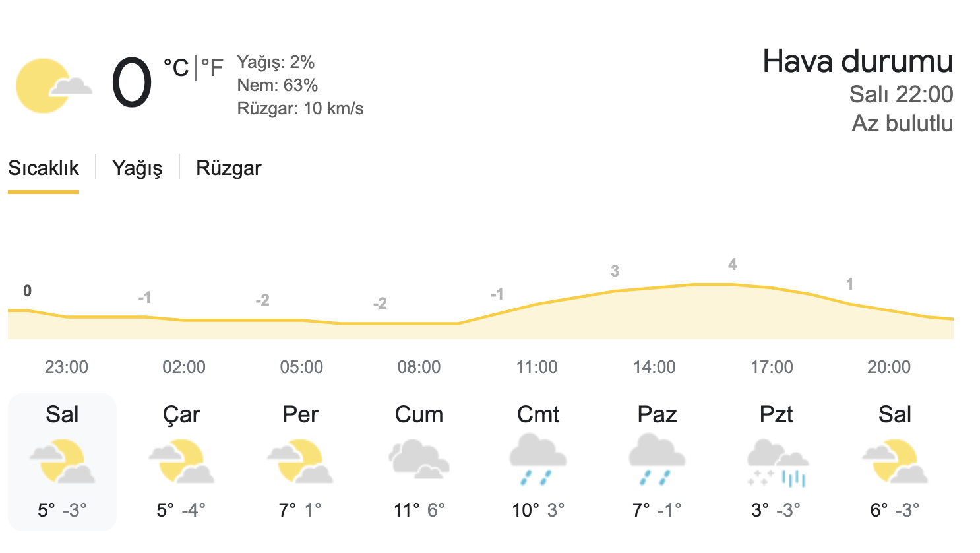980x553 pixels.
Task: Click the Cmt rainy cloud icon
Action: click(538, 459)
